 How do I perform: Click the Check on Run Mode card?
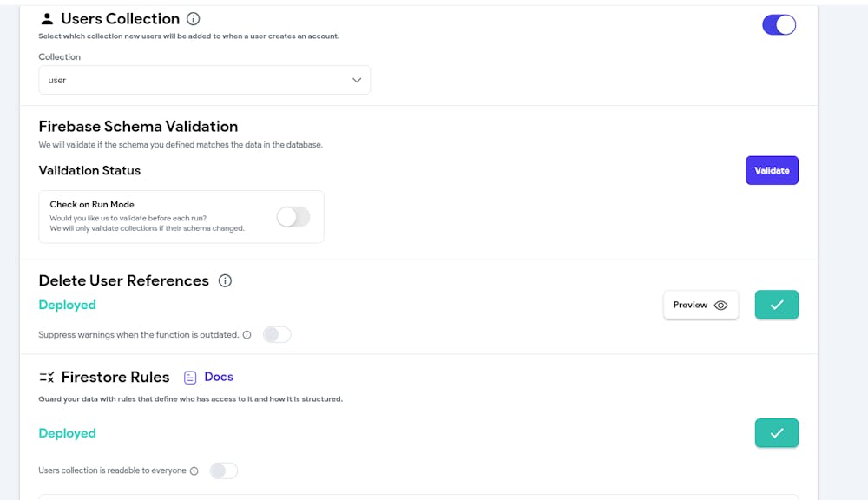[x=181, y=216]
